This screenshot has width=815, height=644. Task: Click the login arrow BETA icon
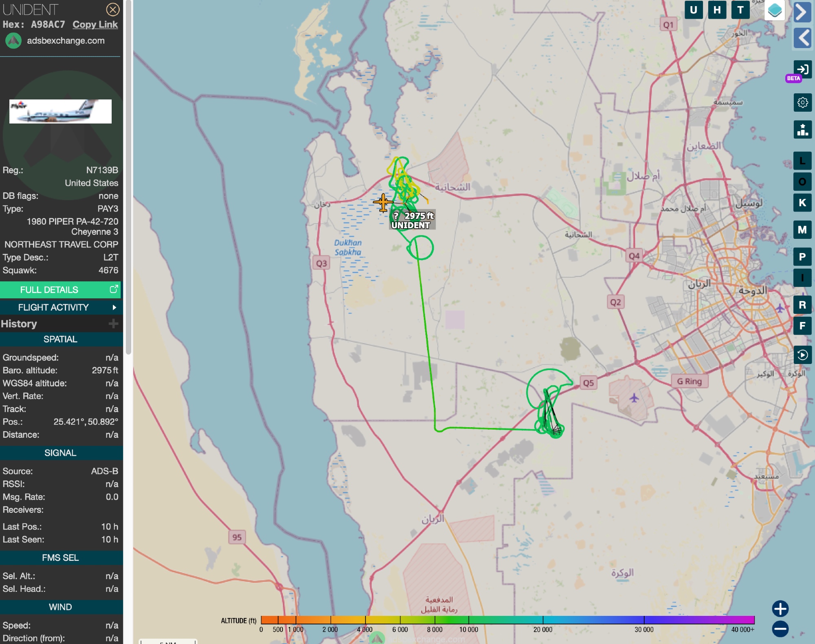(x=802, y=70)
